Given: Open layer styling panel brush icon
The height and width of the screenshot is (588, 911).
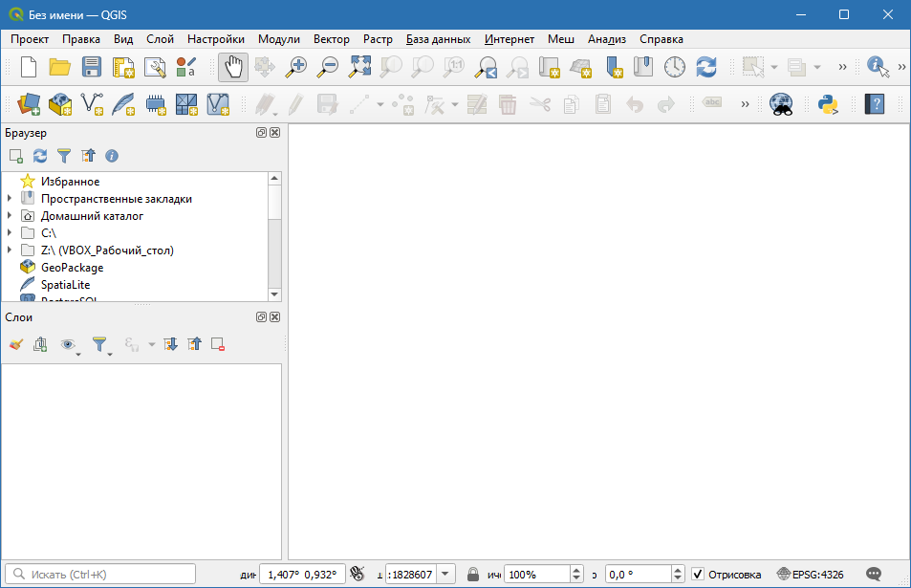Looking at the screenshot, I should click(x=16, y=344).
